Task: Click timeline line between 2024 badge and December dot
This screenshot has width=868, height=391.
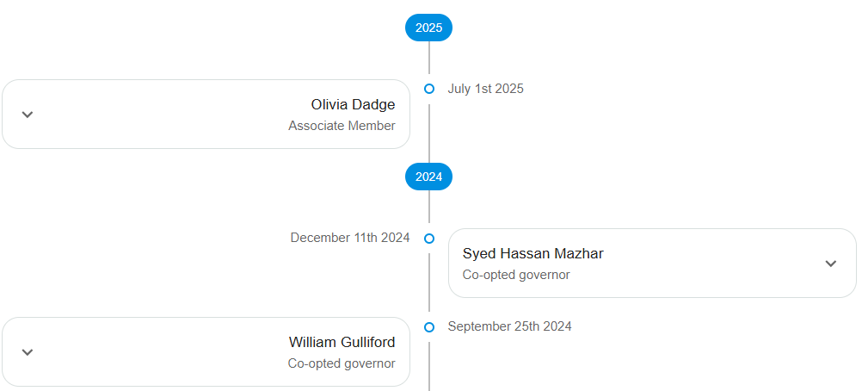Action: [429, 207]
